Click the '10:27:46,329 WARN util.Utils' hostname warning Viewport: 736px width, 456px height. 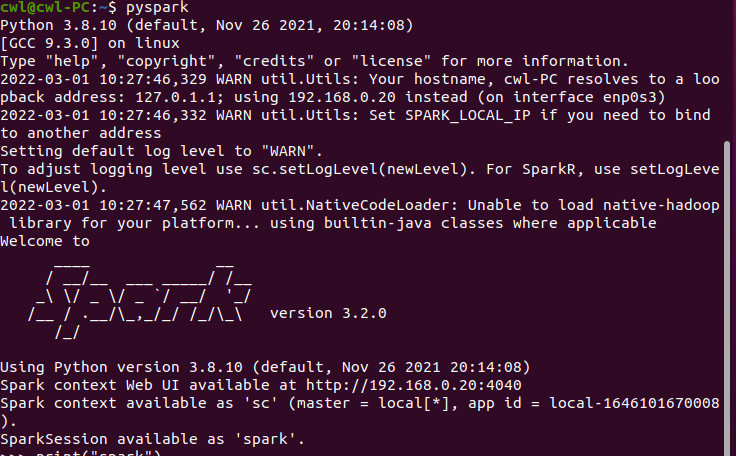[360, 79]
